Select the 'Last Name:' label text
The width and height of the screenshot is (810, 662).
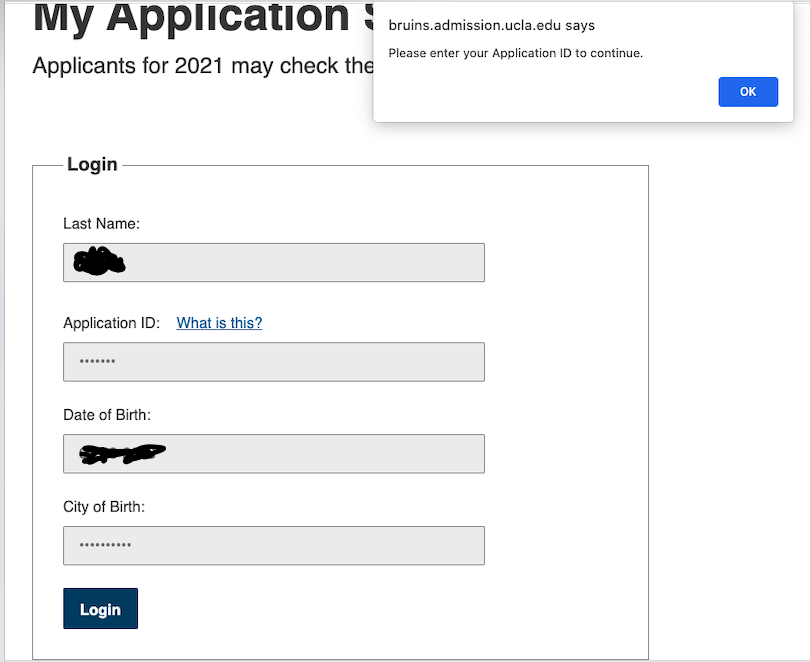click(x=101, y=224)
